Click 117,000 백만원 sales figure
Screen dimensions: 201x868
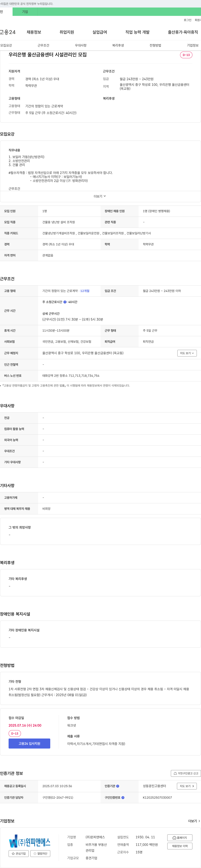coord(147,844)
